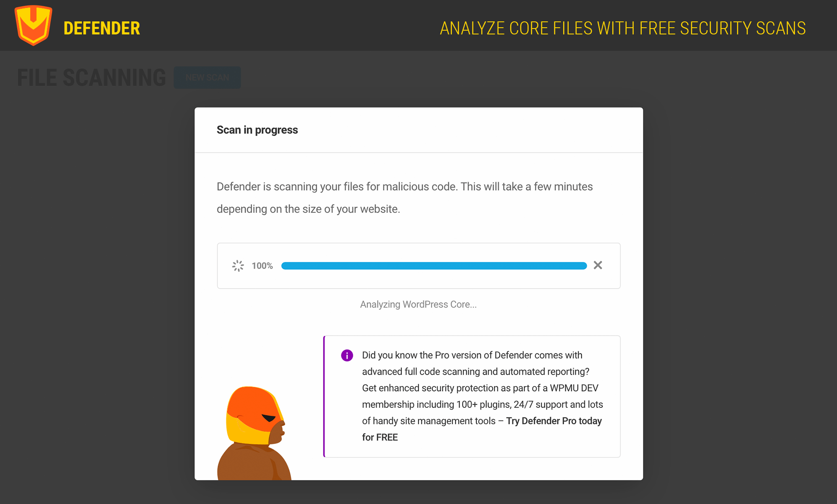Click the yellow DEFENDER brand name

102,29
